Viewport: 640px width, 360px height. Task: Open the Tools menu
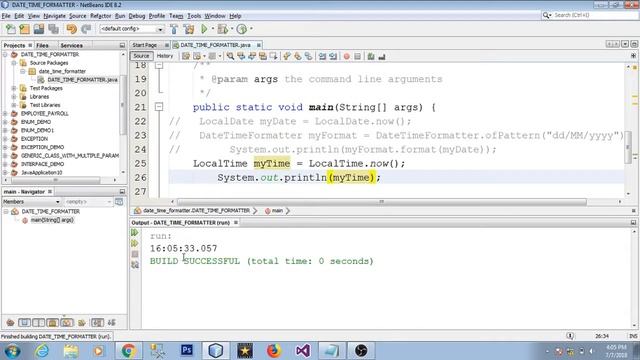tap(194, 16)
